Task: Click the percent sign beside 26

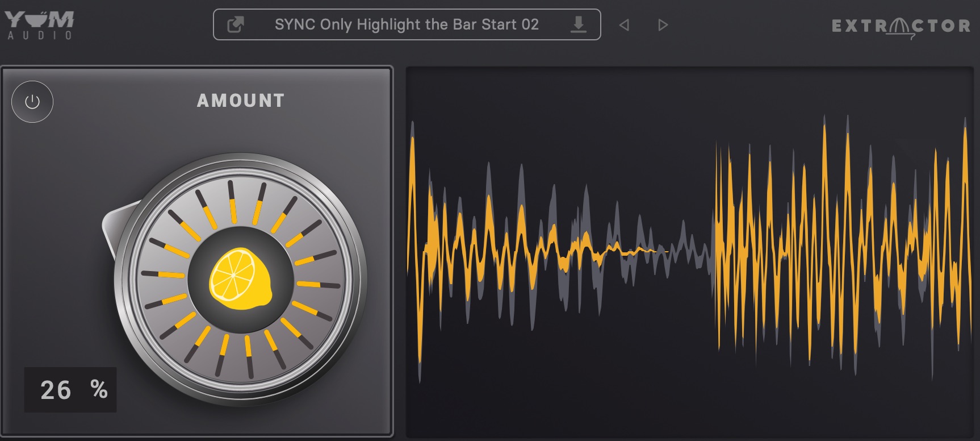Action: [x=99, y=389]
